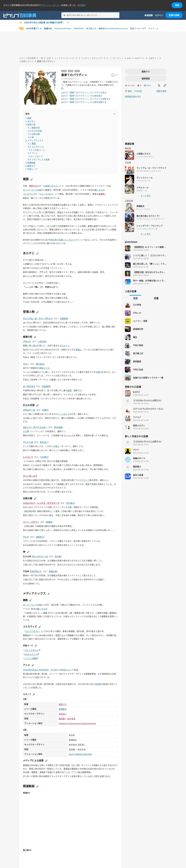Viewport: 186px width, 868px height.
Task: Click the 同意 consent button
Action: (177, 5)
